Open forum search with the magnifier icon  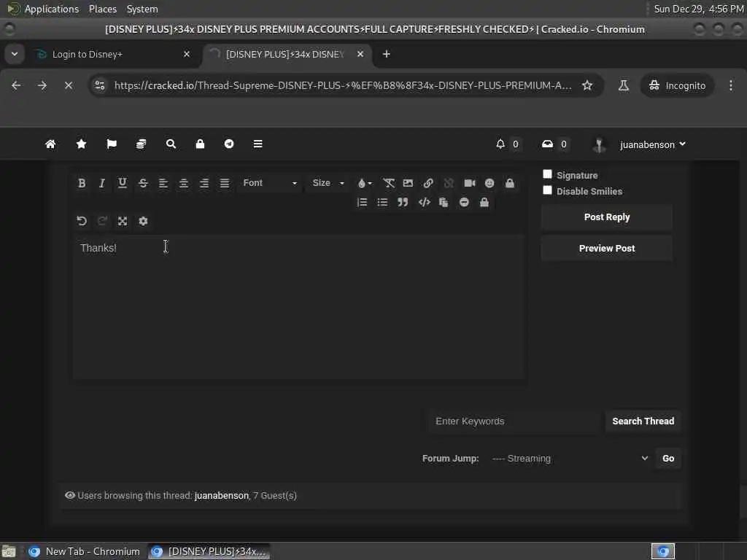tap(171, 144)
